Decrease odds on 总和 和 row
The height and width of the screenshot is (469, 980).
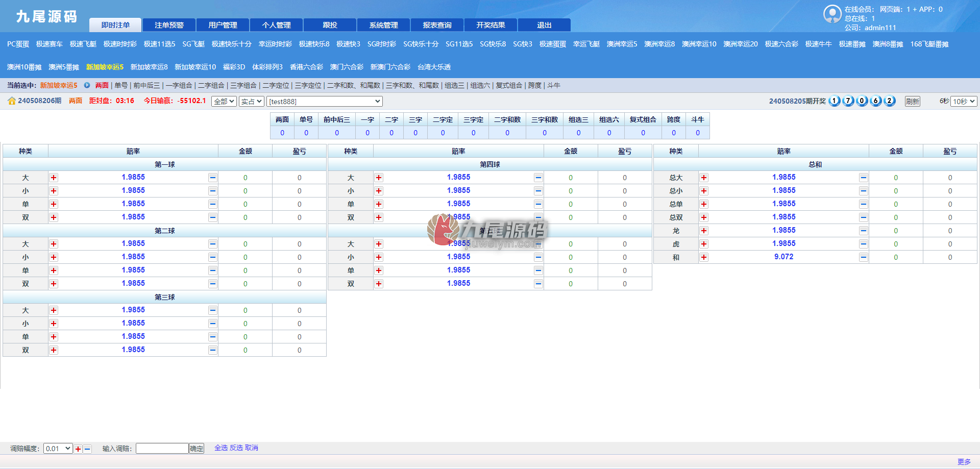tap(863, 257)
